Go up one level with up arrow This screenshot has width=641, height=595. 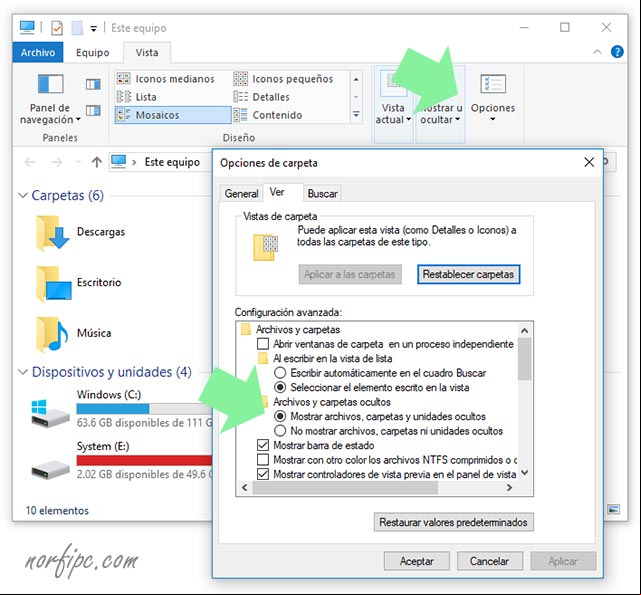(x=96, y=162)
